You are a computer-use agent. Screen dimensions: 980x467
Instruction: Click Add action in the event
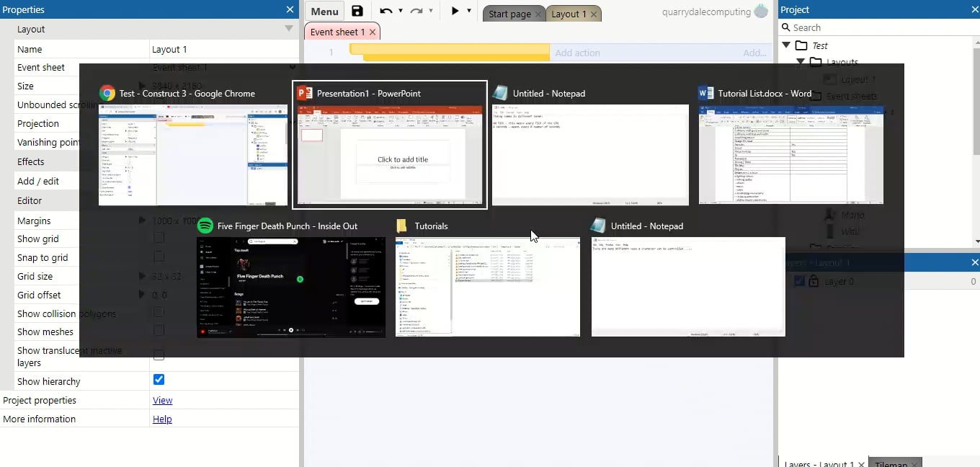coord(577,53)
